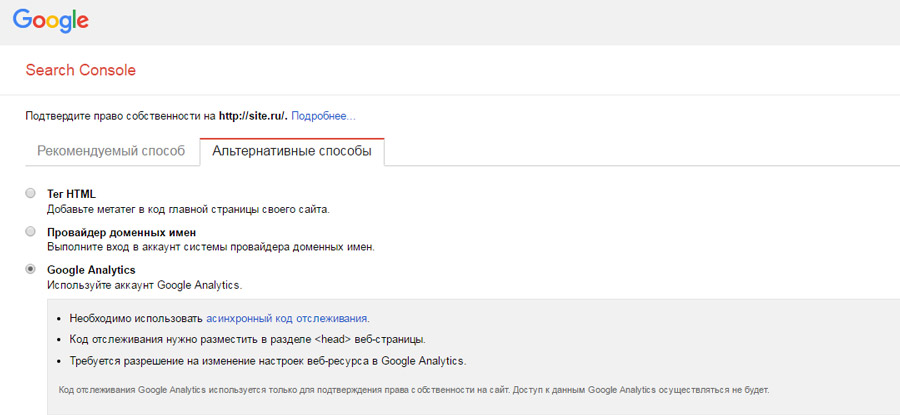
Task: Click the "Провайдер доменных имен" option label
Action: 128,232
